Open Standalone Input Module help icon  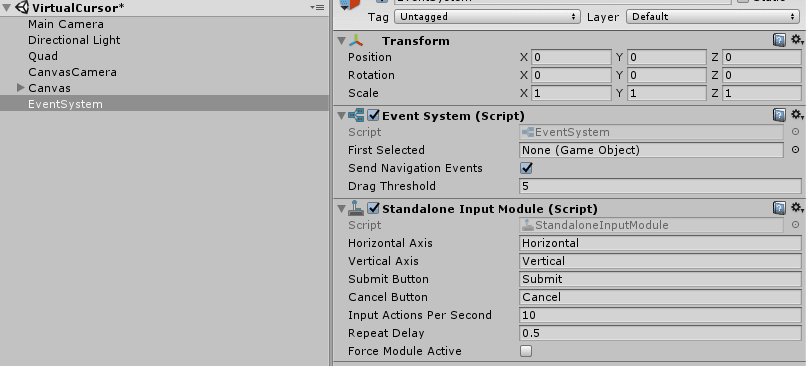tap(779, 208)
